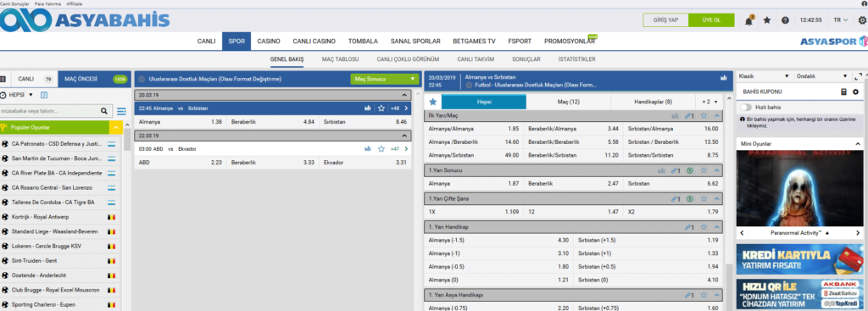Favorite the 1.Yarı Sonucu market
868x311 pixels.
[x=704, y=170]
